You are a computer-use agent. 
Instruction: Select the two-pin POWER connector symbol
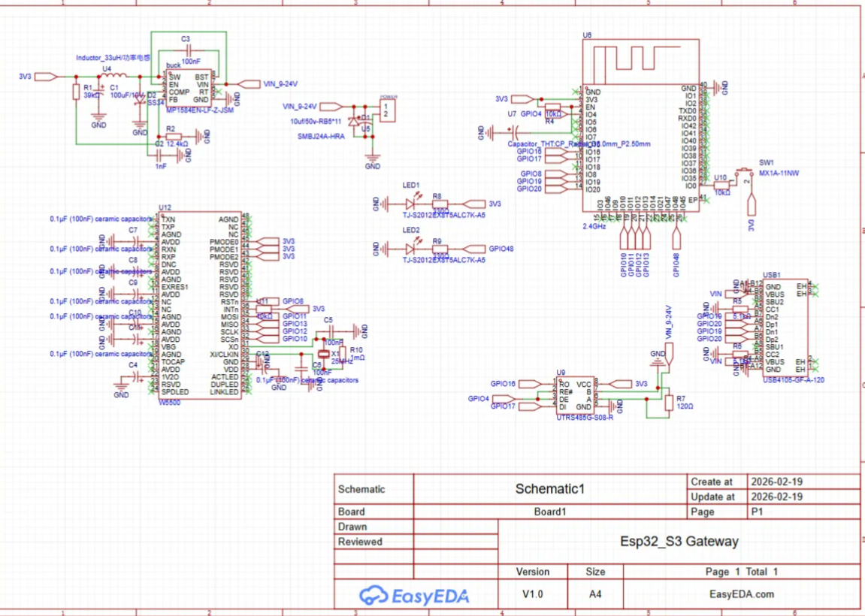coord(386,110)
